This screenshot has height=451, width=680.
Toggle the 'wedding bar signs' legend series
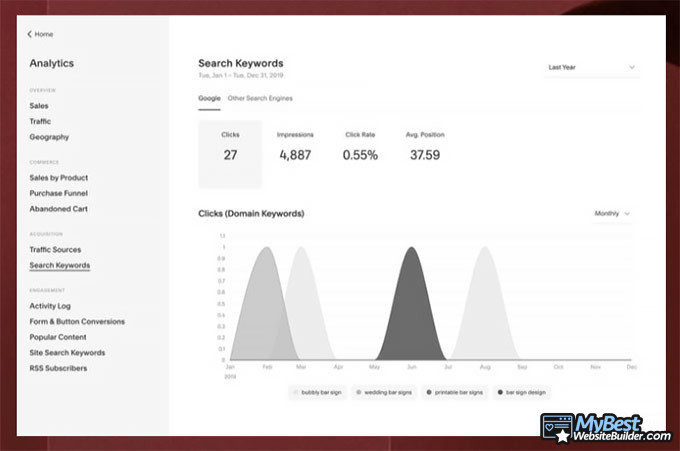(384, 393)
